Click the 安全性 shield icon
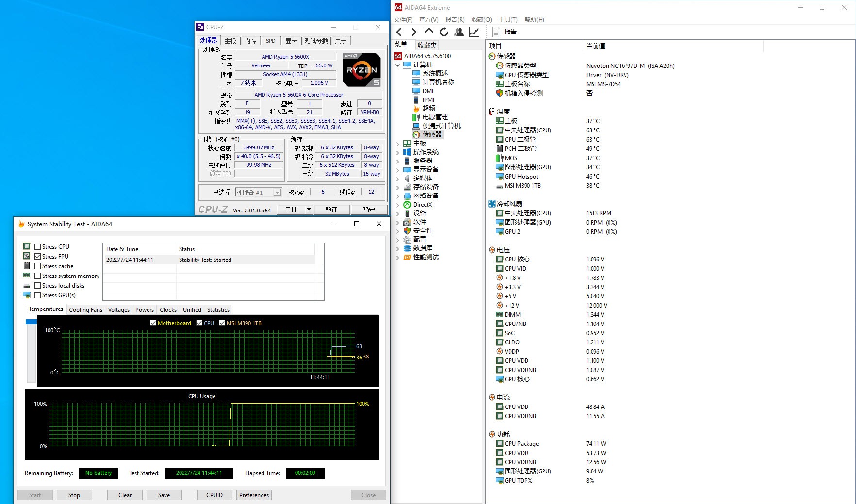Image resolution: width=856 pixels, height=504 pixels. coord(407,230)
